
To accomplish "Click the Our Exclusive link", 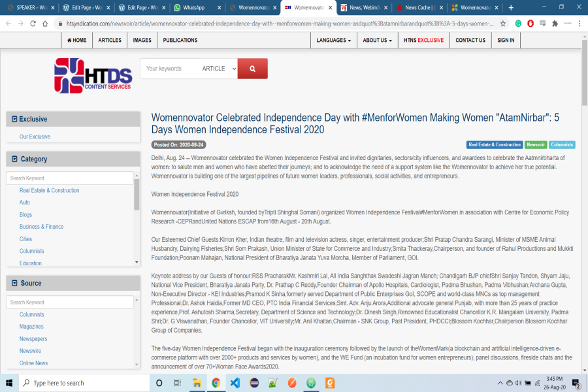I will [35, 137].
